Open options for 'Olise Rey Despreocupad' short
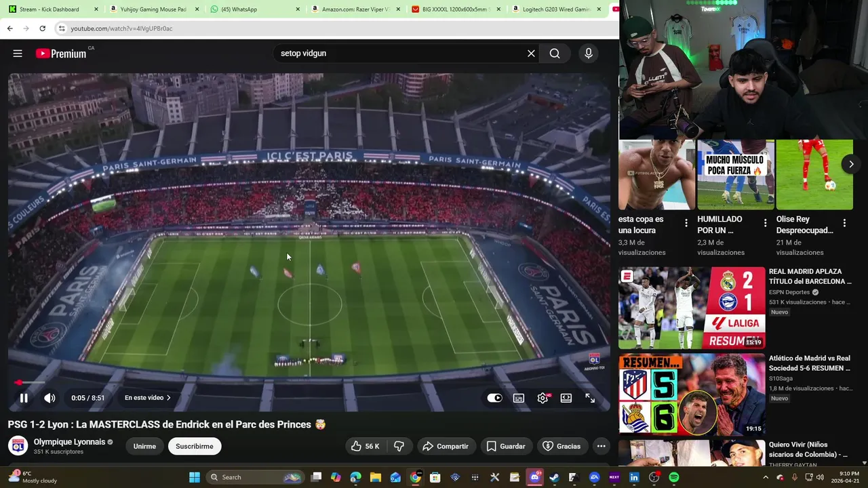This screenshot has height=488, width=868. 844,223
